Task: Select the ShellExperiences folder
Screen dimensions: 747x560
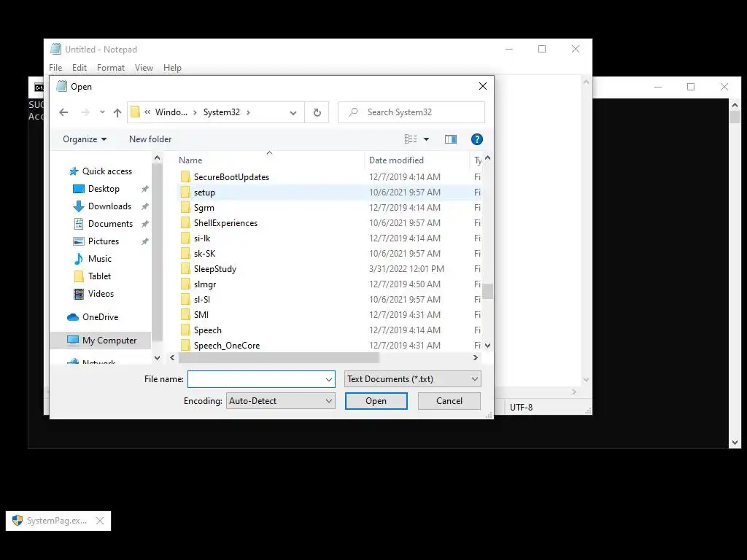Action: tap(225, 223)
